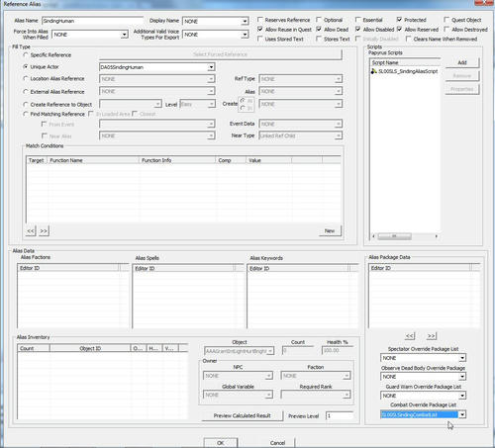Click the Object ID column header in Alias Inventory

[x=90, y=348]
